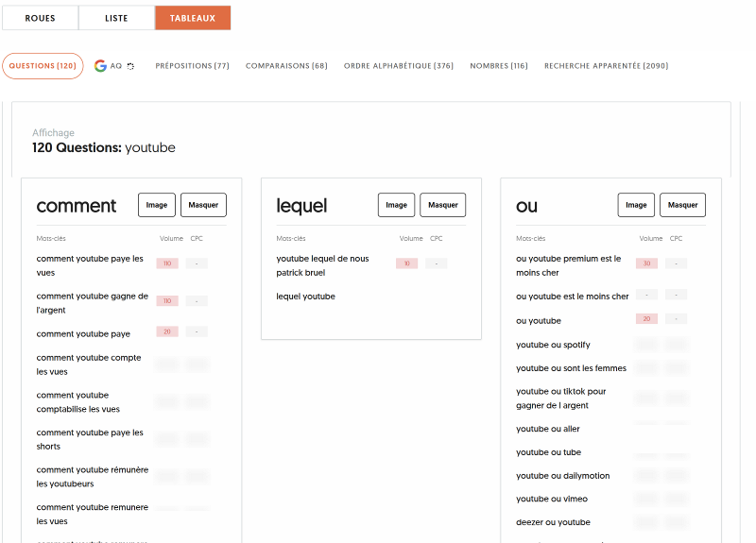The image size is (756, 543).
Task: Select keyword 'comment youtube paye les shorts'
Action: point(90,439)
